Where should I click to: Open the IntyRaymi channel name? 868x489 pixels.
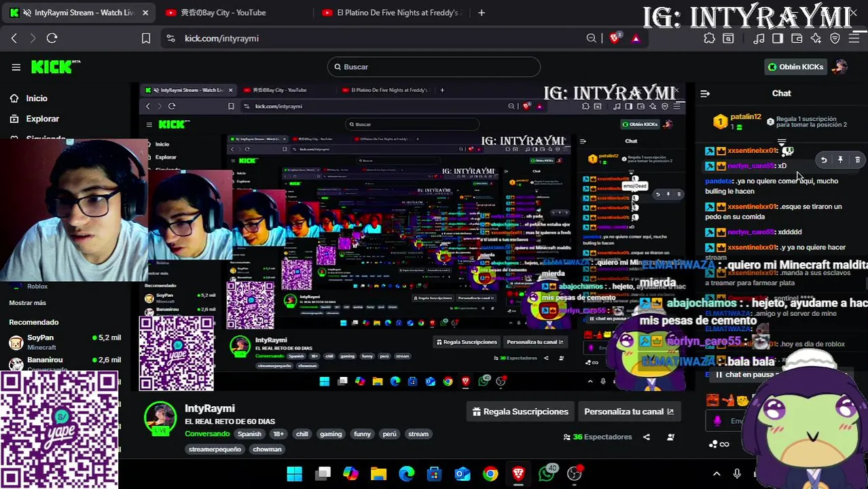click(x=210, y=408)
